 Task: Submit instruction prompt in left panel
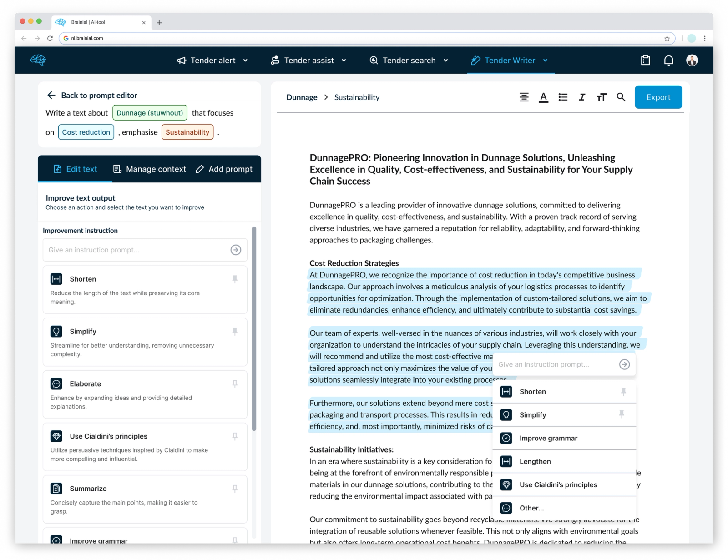click(x=236, y=250)
